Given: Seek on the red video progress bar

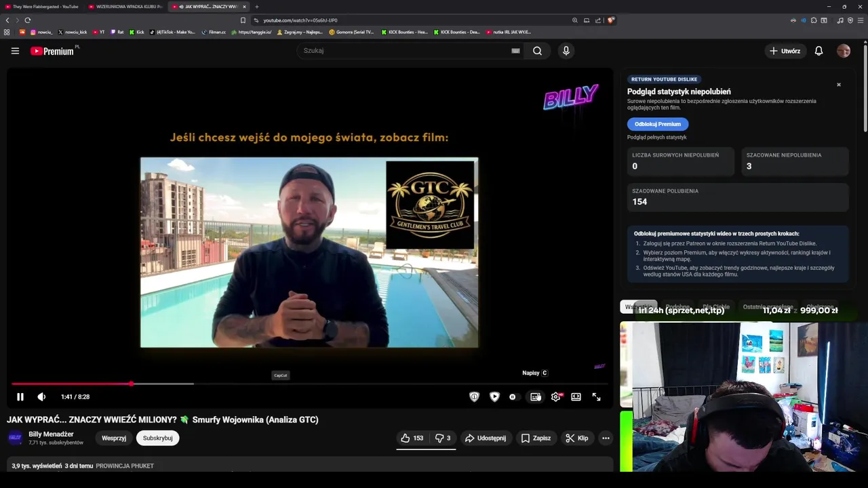Looking at the screenshot, I should pos(71,384).
